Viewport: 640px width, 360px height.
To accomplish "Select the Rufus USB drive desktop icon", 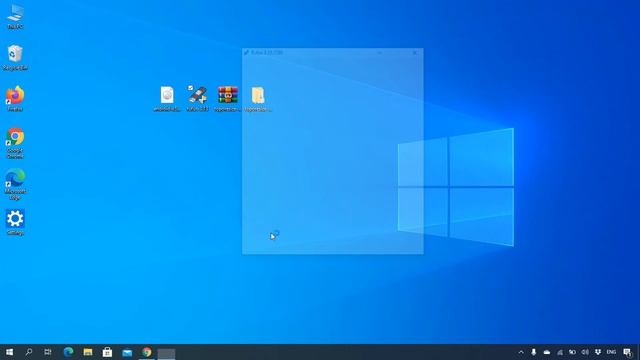I will (x=198, y=99).
